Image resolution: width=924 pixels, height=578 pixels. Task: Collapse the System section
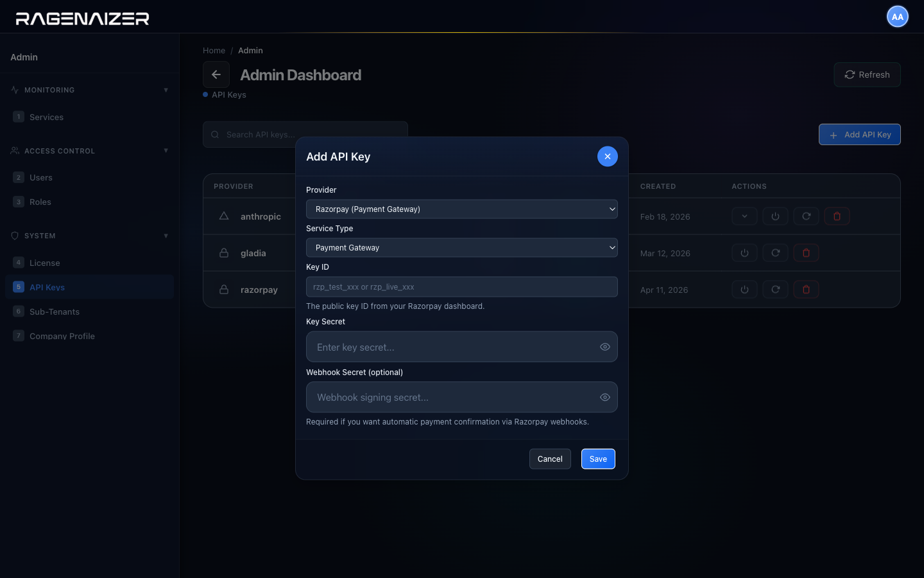coord(166,236)
